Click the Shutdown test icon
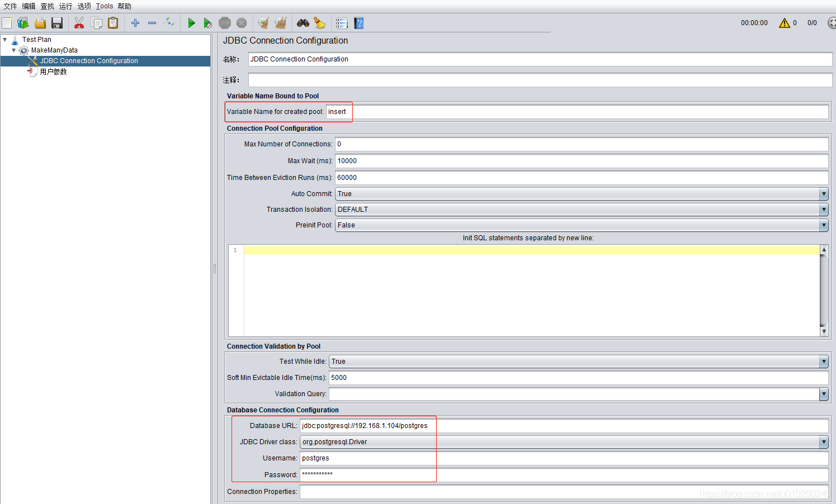836x504 pixels. coord(242,23)
